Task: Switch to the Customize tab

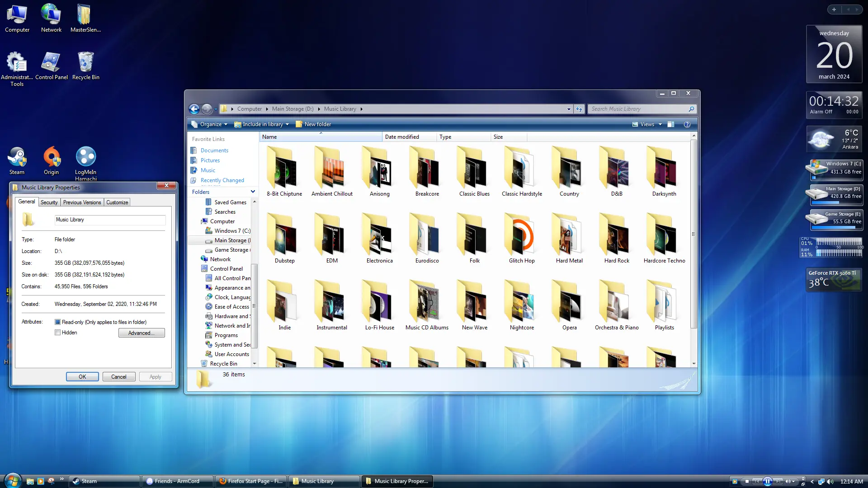Action: [x=117, y=202]
